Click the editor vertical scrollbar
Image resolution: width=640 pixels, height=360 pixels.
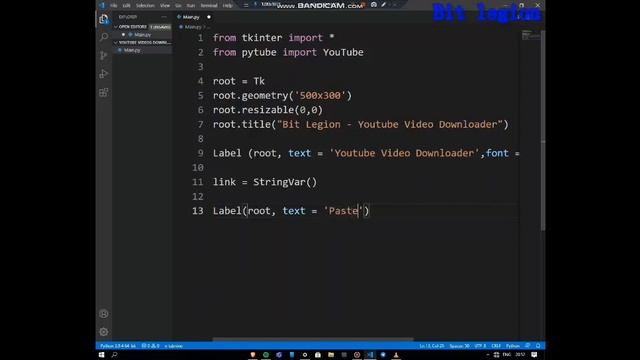543,131
